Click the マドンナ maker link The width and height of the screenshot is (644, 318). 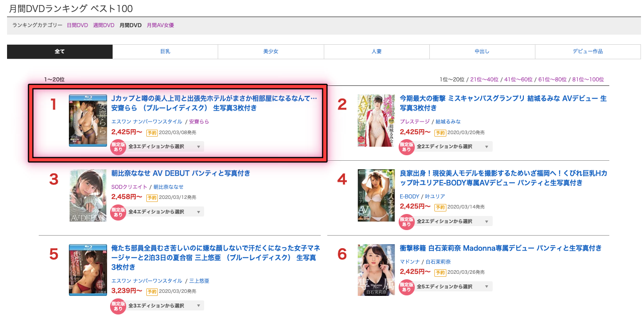point(410,262)
